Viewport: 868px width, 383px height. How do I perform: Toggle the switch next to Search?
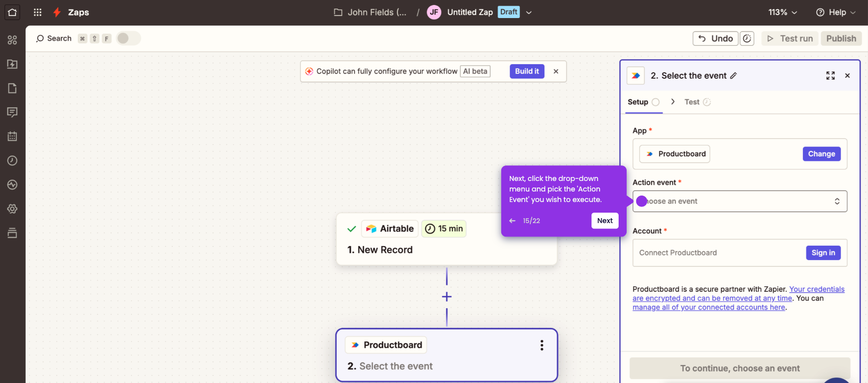point(128,39)
